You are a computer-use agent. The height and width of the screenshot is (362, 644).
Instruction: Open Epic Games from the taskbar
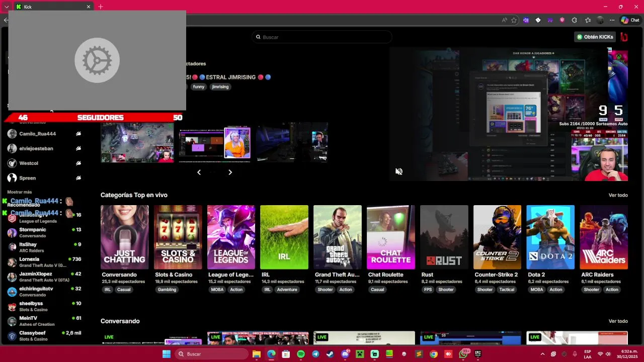coord(478,354)
